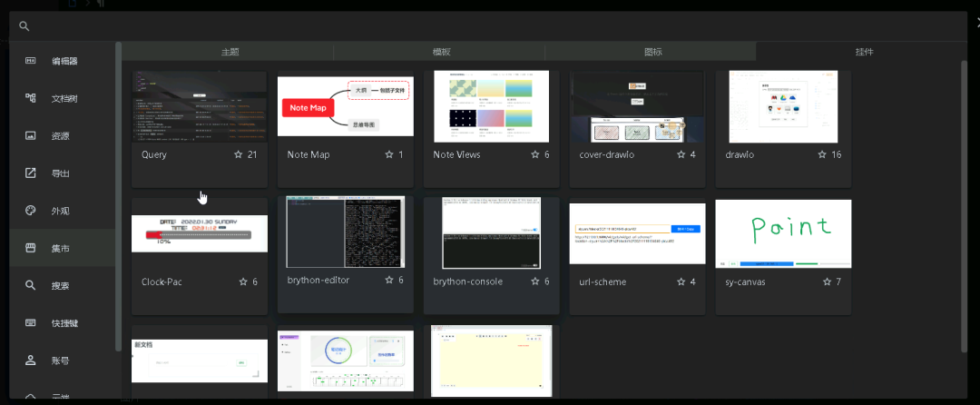Image resolution: width=980 pixels, height=405 pixels.
Task: Open the 文档树 document tree settings icon
Action: (30, 98)
